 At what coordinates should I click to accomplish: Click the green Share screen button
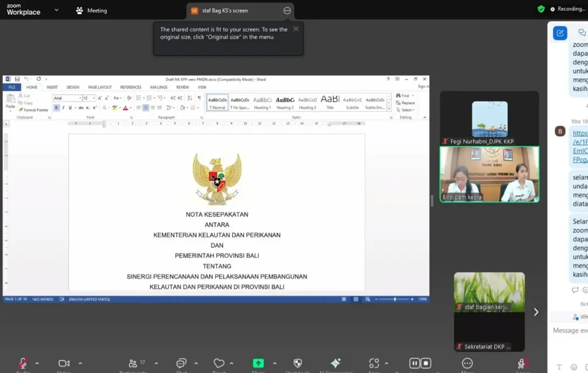[x=258, y=363]
